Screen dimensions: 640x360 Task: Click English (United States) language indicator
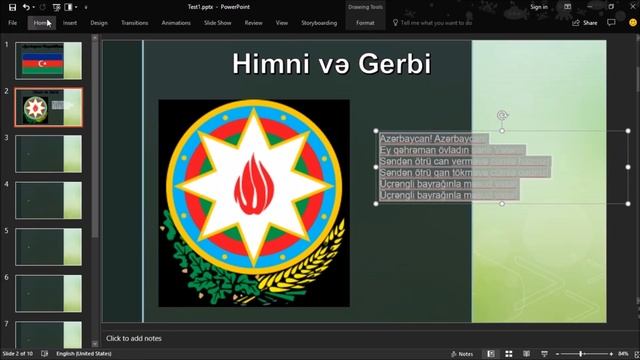(84, 353)
